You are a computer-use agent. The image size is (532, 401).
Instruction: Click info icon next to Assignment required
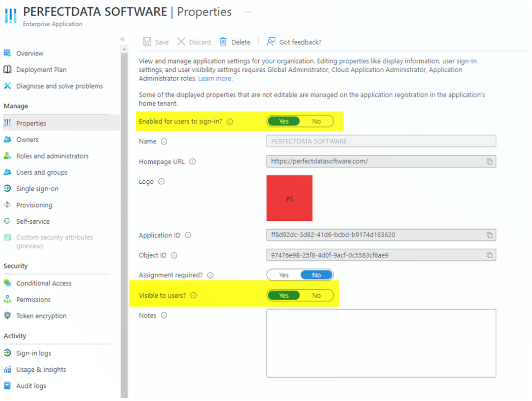pos(210,275)
